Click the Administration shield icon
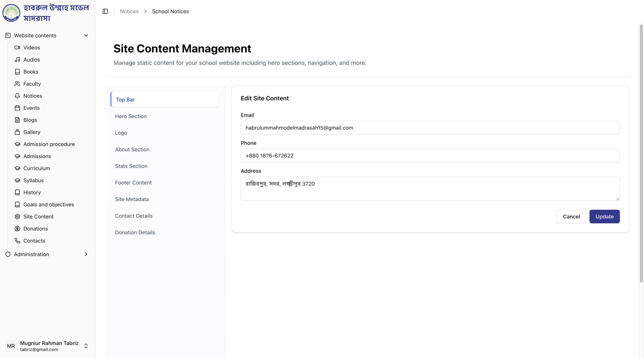Viewport: 644px width, 358px height. point(8,254)
